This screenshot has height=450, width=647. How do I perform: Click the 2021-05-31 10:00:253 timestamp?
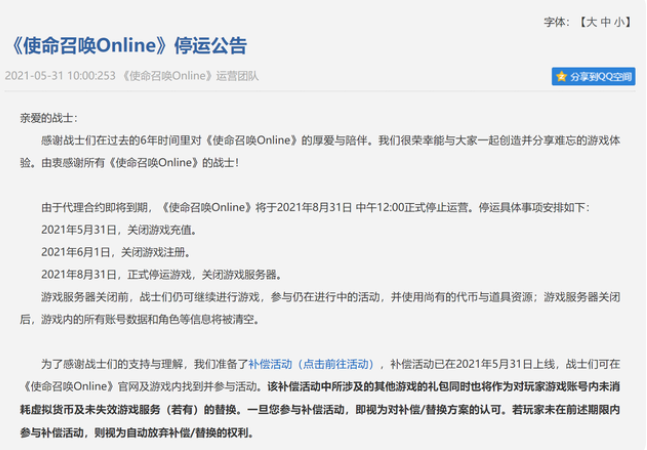tap(60, 76)
